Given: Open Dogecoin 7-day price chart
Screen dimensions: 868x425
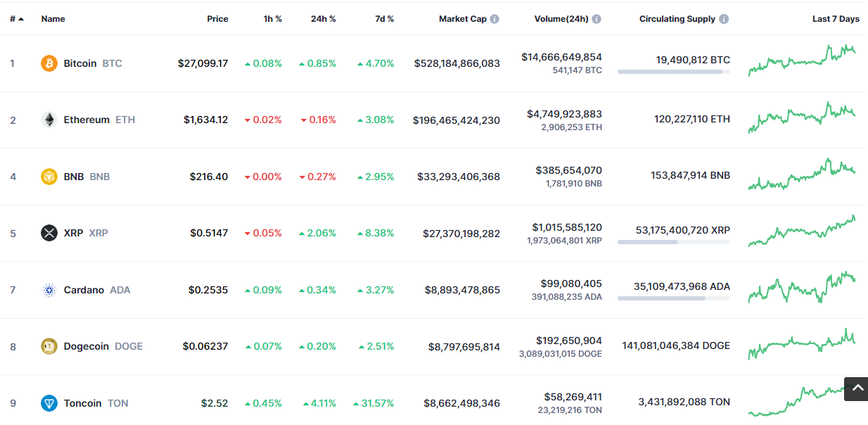Looking at the screenshot, I should click(802, 344).
